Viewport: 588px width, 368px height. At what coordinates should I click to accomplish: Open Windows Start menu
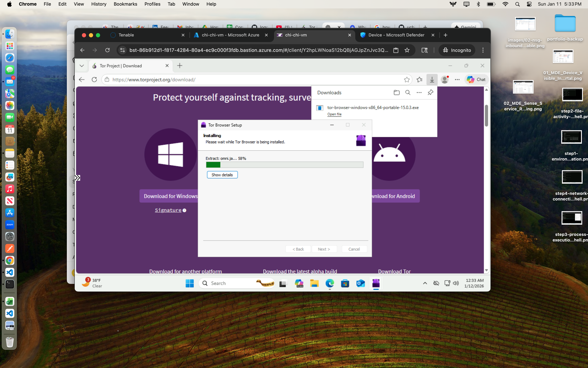pyautogui.click(x=190, y=283)
